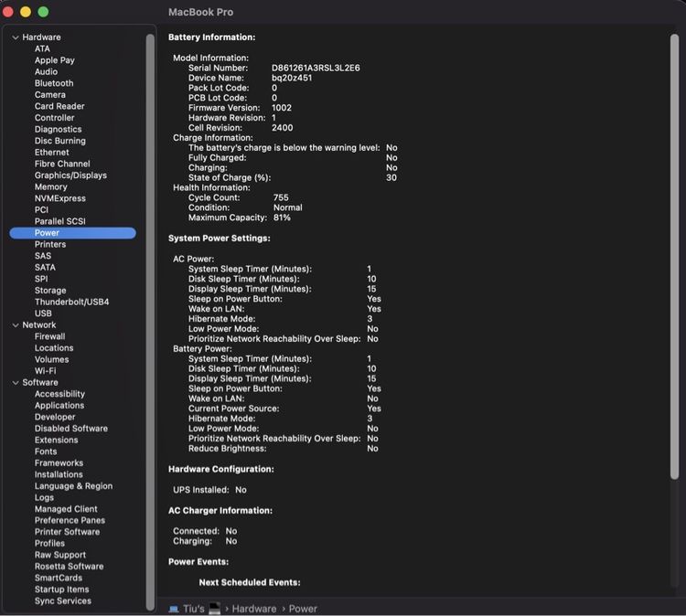This screenshot has height=616, width=686.
Task: Click the computer icon in the path bar
Action: tap(174, 609)
